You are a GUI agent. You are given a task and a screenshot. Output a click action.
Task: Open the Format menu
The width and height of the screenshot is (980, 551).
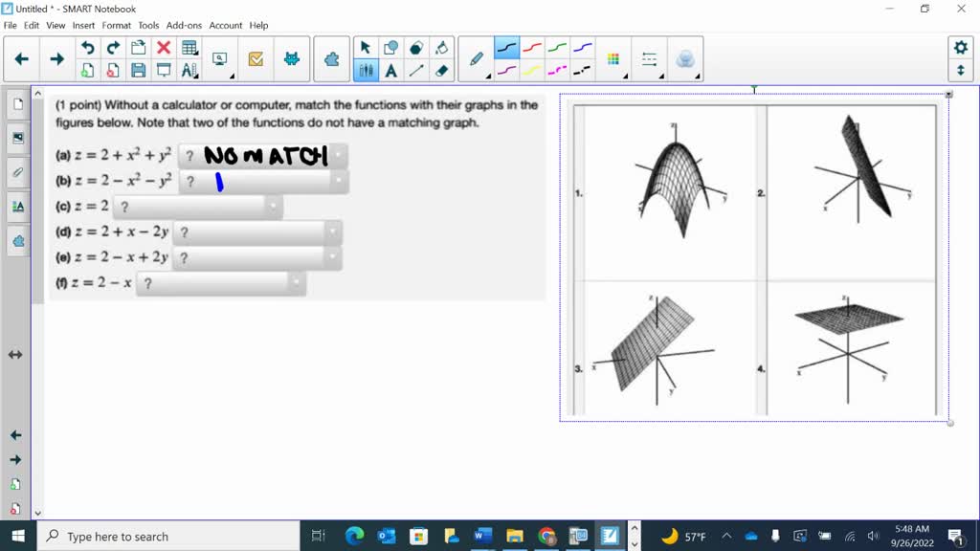(x=116, y=26)
